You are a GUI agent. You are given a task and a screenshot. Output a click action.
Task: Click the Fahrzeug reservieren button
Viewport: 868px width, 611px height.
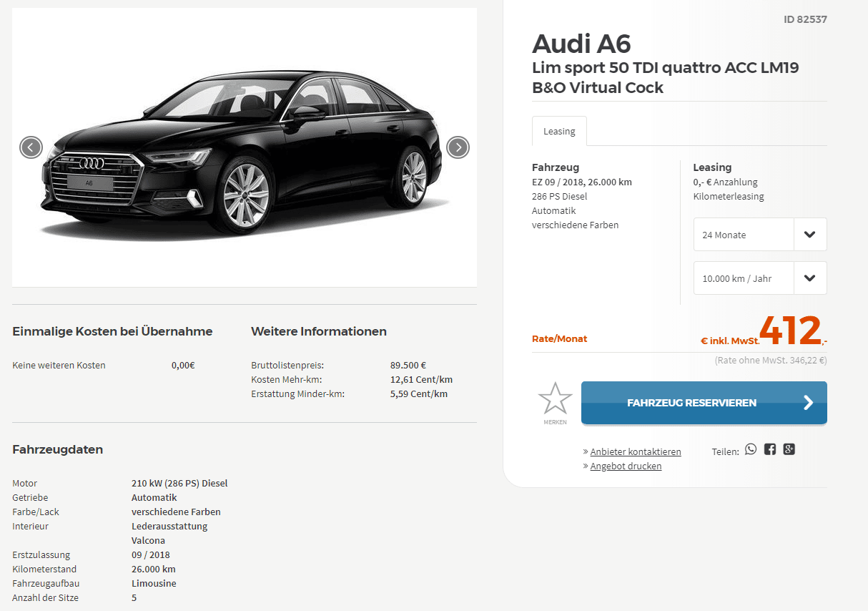click(x=704, y=403)
